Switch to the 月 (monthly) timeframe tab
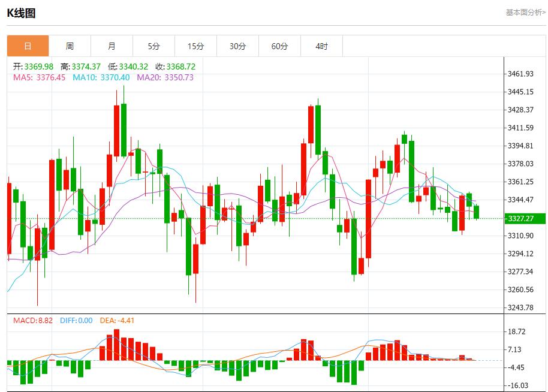This screenshot has width=548, height=392. click(112, 46)
